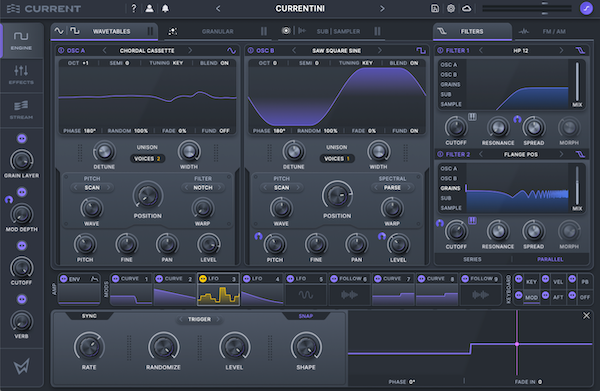
Task: Click the Filter 2 Mix slider
Action: click(x=577, y=186)
